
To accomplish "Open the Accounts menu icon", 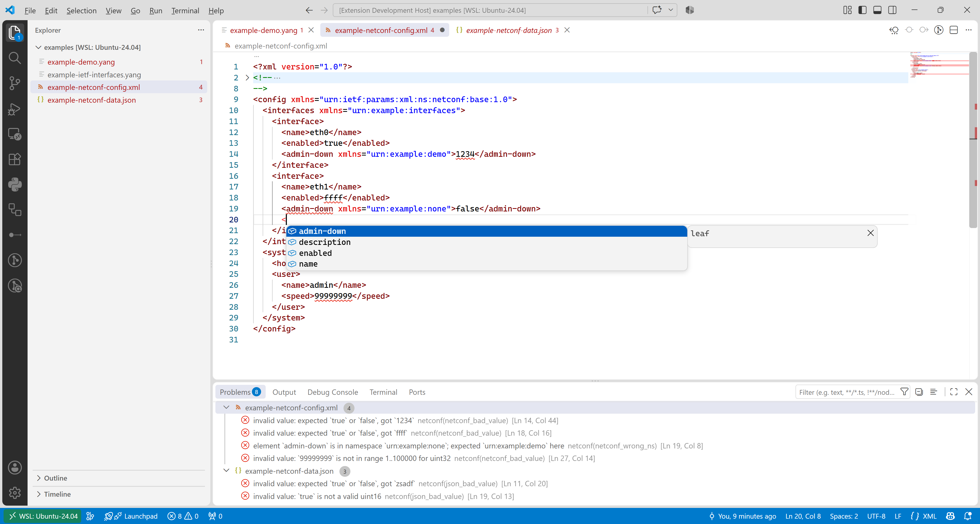I will click(x=15, y=468).
